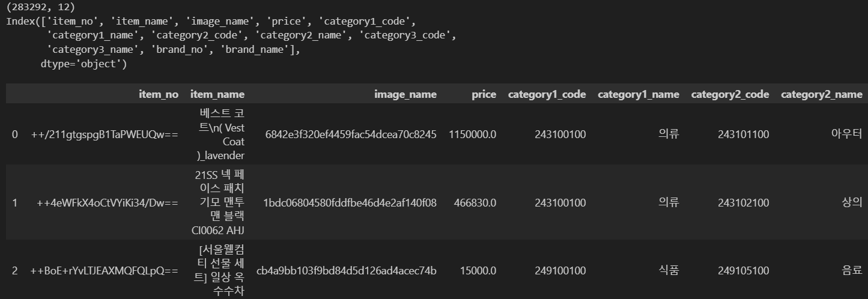Click the item_name column header

[x=217, y=94]
